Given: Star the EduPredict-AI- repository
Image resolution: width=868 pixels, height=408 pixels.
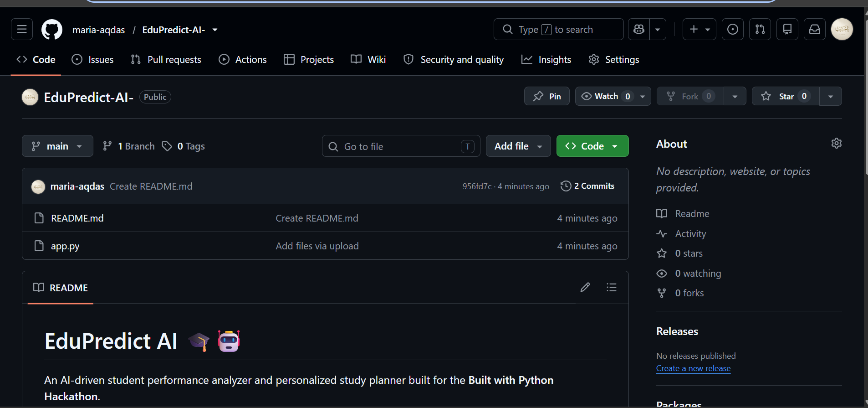Looking at the screenshot, I should (x=786, y=96).
